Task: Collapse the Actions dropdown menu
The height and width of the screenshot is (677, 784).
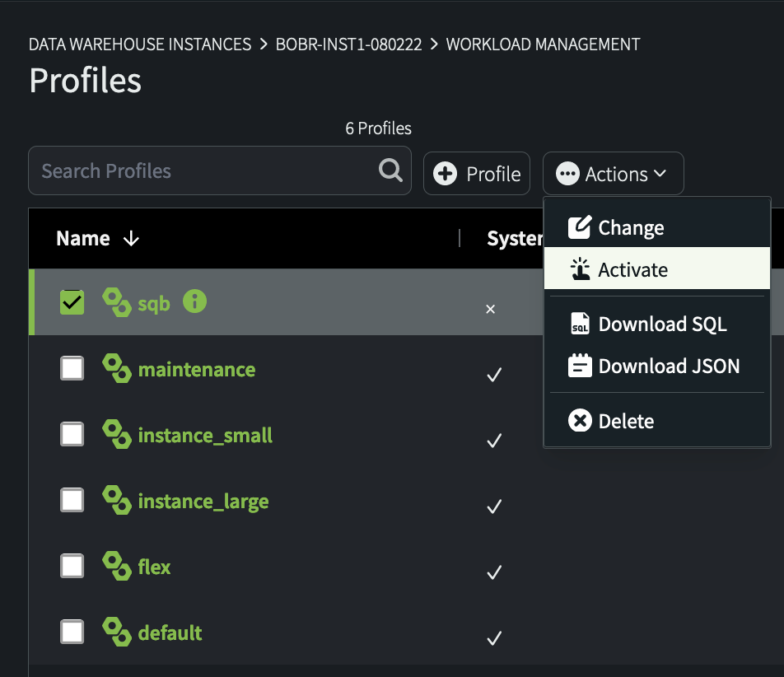Action: point(613,174)
